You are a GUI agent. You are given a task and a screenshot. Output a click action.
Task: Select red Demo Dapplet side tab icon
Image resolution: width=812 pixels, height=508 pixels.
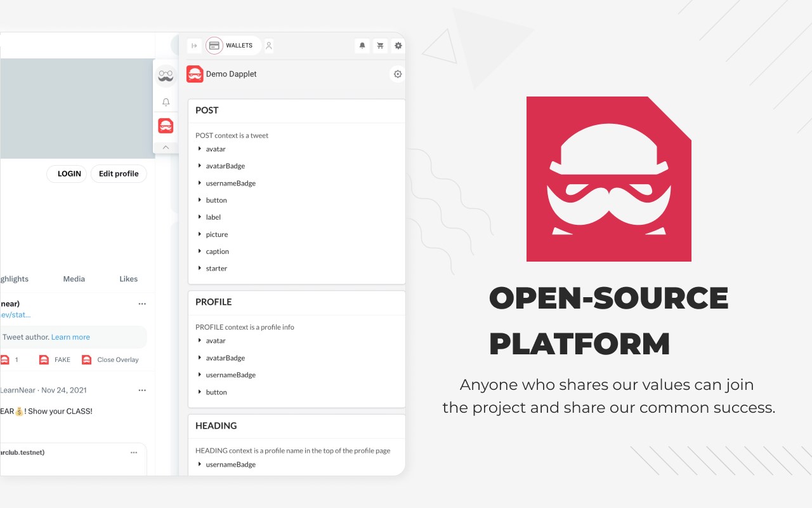pyautogui.click(x=166, y=126)
